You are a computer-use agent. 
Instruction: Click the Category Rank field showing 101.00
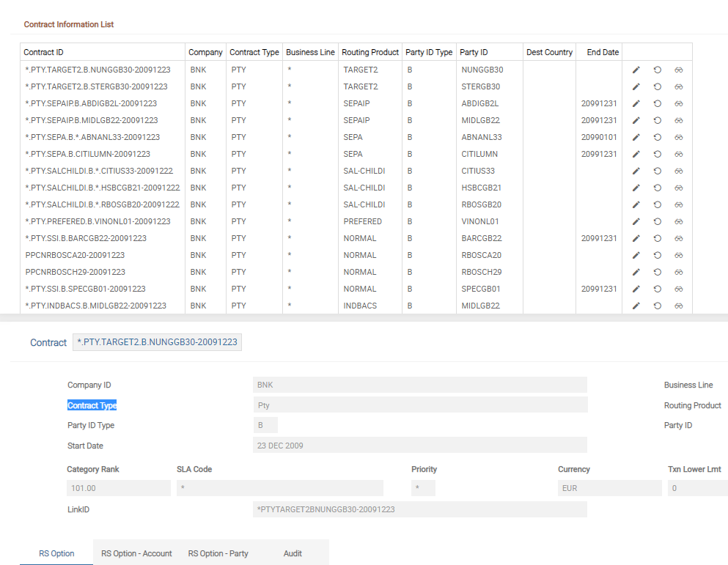coord(117,488)
